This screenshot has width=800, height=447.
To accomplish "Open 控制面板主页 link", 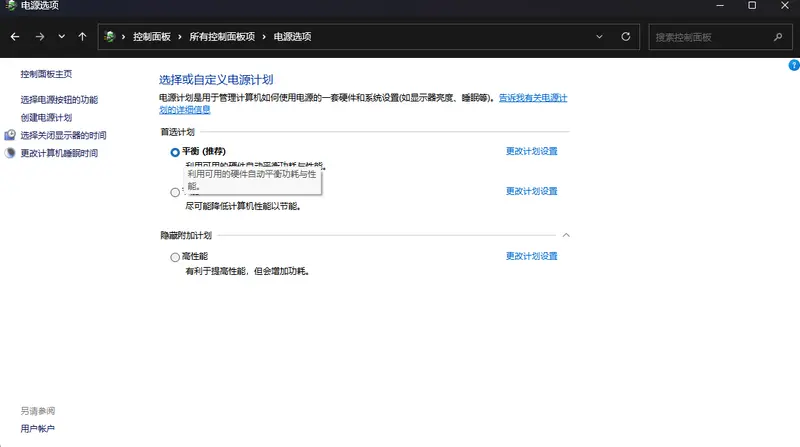I will click(46, 74).
